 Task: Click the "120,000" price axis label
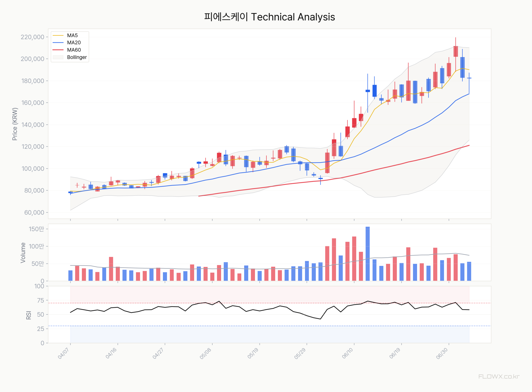[x=33, y=147]
